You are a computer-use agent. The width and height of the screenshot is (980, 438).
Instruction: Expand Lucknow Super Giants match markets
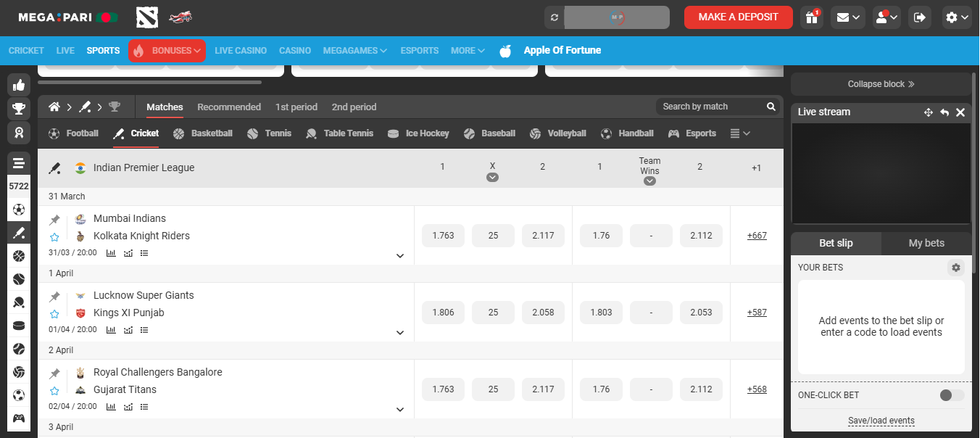click(x=399, y=333)
